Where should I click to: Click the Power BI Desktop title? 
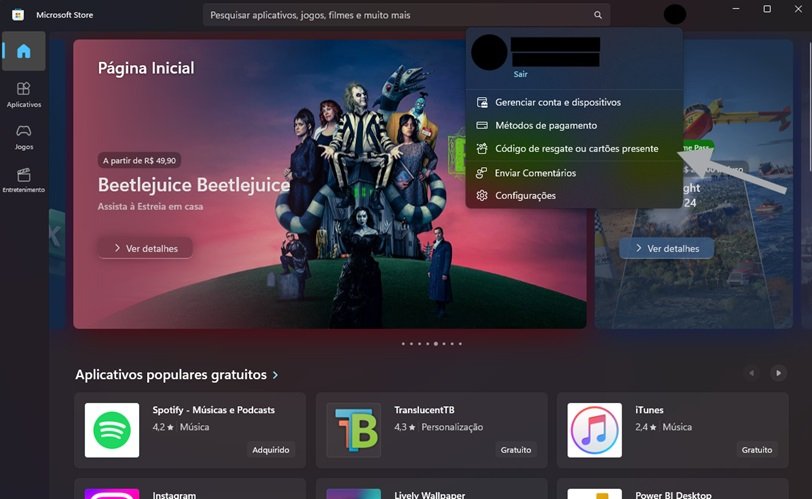673,495
